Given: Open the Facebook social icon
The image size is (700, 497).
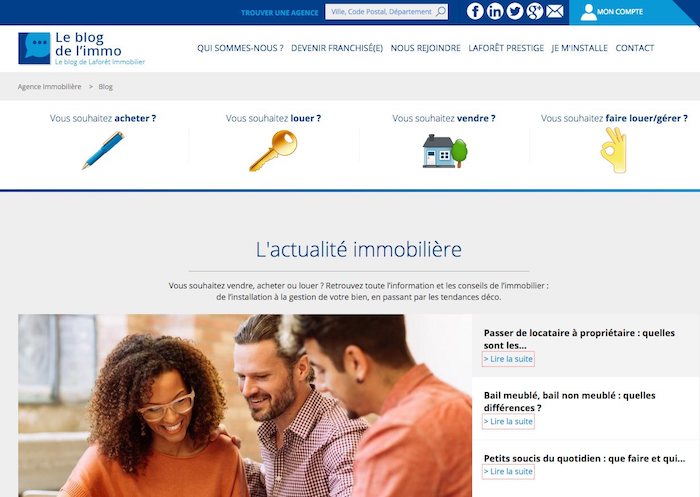Looking at the screenshot, I should pyautogui.click(x=475, y=11).
